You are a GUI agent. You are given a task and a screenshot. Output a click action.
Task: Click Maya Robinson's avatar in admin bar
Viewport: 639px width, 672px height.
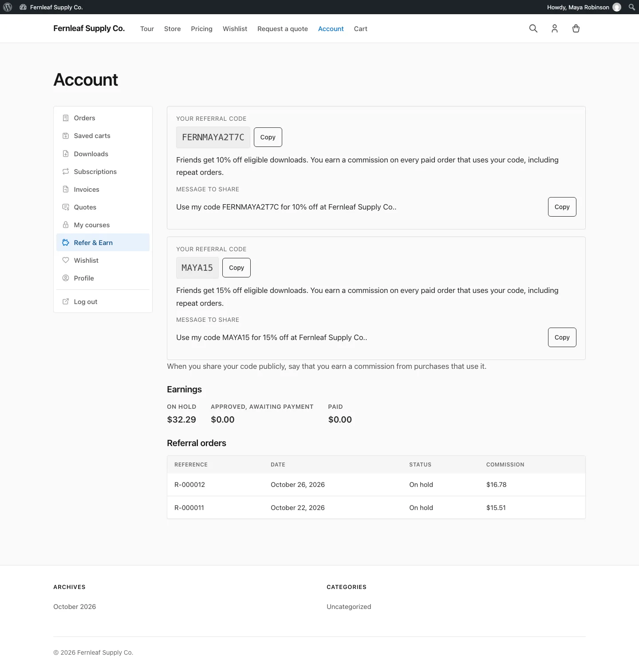(x=617, y=7)
